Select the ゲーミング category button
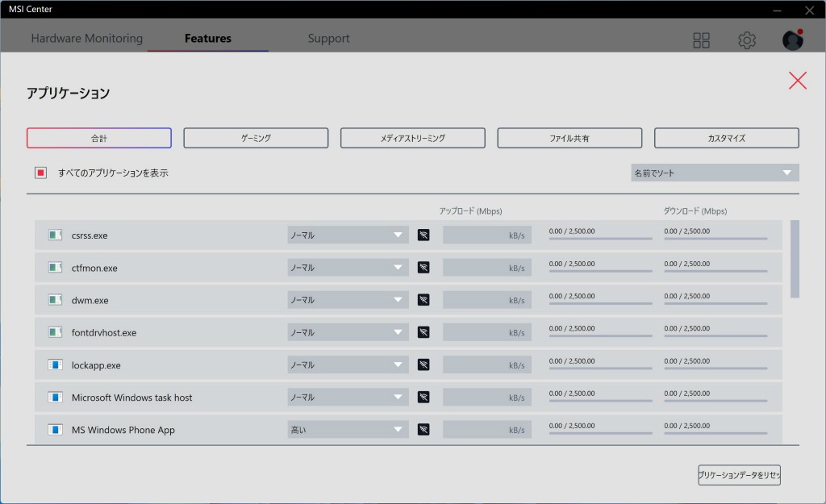The width and height of the screenshot is (826, 504). tap(256, 138)
